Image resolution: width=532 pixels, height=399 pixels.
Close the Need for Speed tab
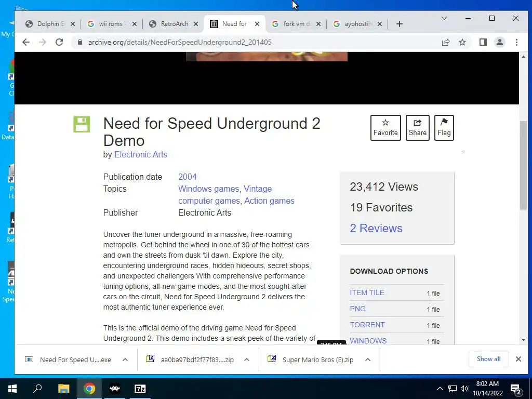click(x=257, y=24)
